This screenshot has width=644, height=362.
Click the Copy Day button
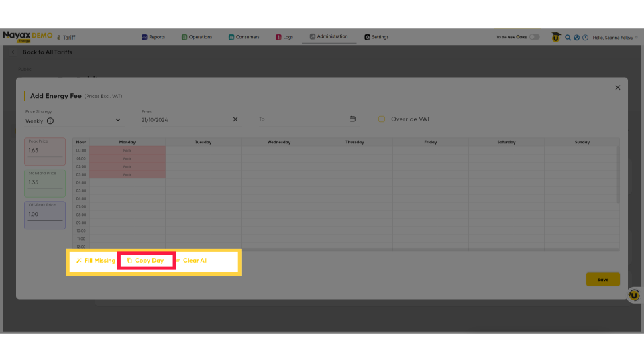pos(146,261)
